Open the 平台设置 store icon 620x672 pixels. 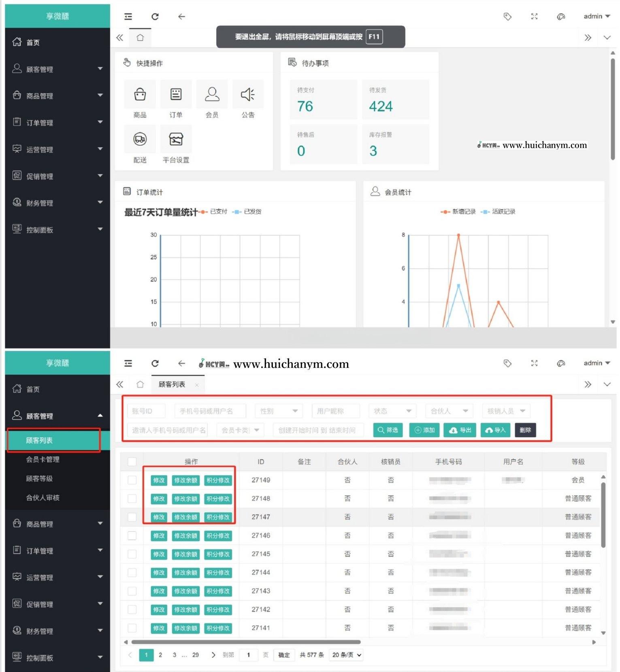[x=176, y=139]
